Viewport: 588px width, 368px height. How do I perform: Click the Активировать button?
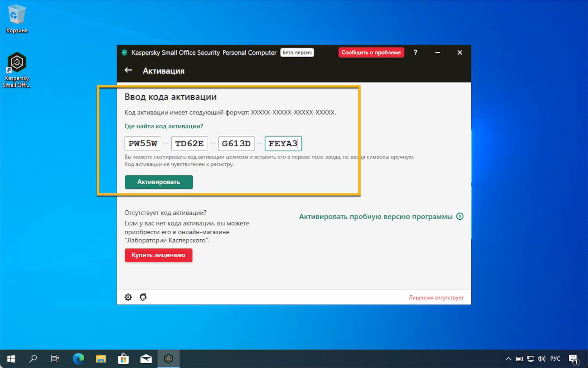click(x=159, y=182)
